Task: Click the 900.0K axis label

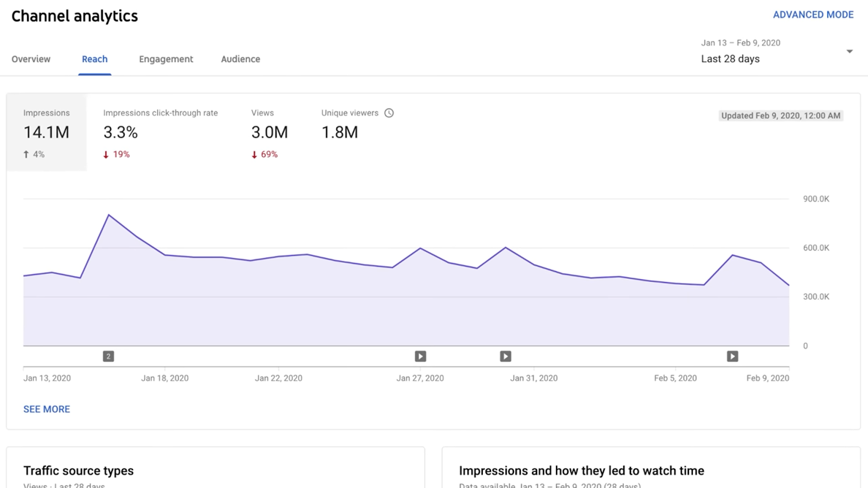Action: click(816, 199)
